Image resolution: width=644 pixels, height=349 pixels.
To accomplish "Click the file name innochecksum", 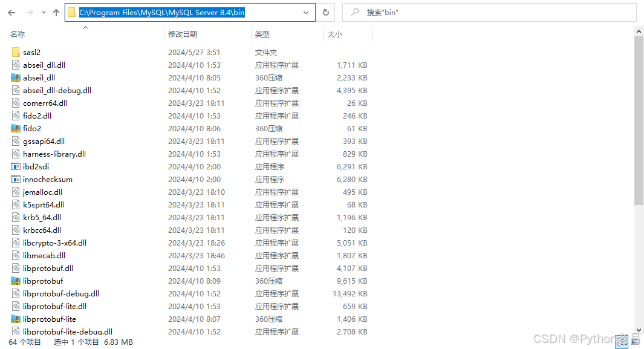I will 48,180.
